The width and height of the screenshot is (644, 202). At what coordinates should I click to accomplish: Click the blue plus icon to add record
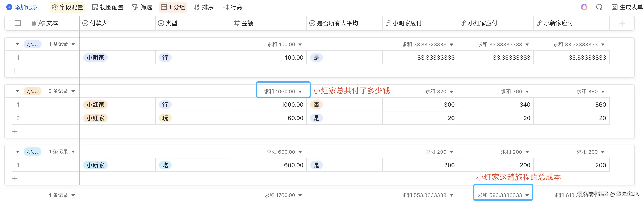9,7
